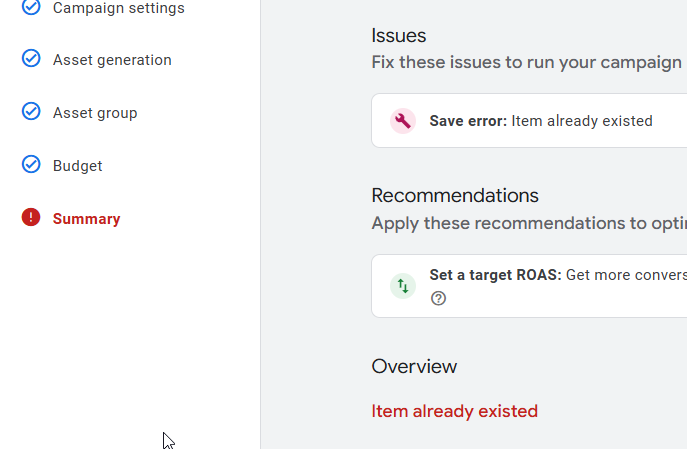Viewport: 687px width, 449px height.
Task: Click the Budget step checkmark icon
Action: tap(31, 164)
